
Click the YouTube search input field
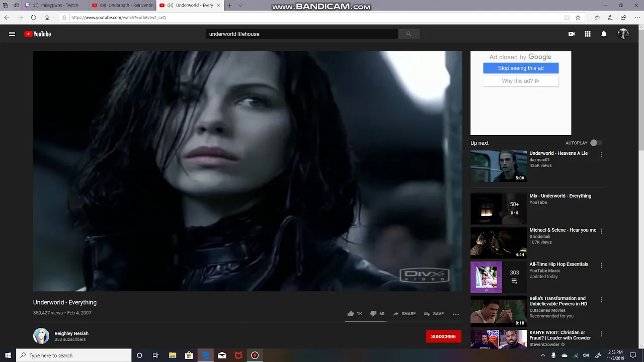302,34
